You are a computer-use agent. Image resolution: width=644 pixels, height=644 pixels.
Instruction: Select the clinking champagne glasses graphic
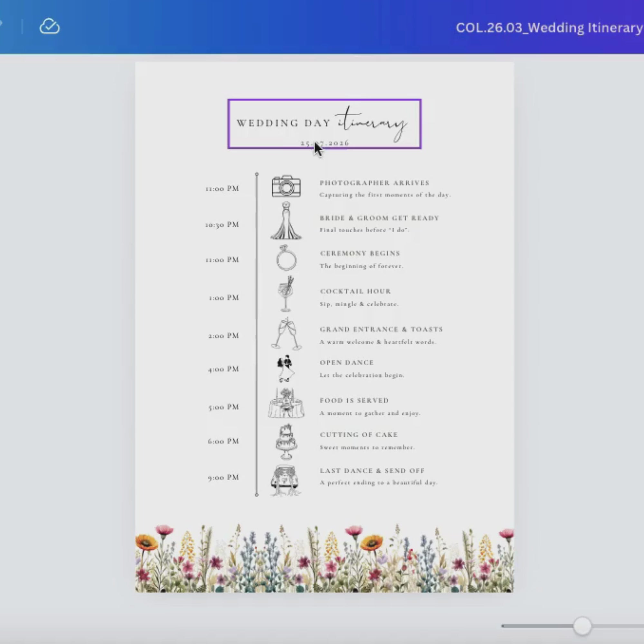click(286, 334)
